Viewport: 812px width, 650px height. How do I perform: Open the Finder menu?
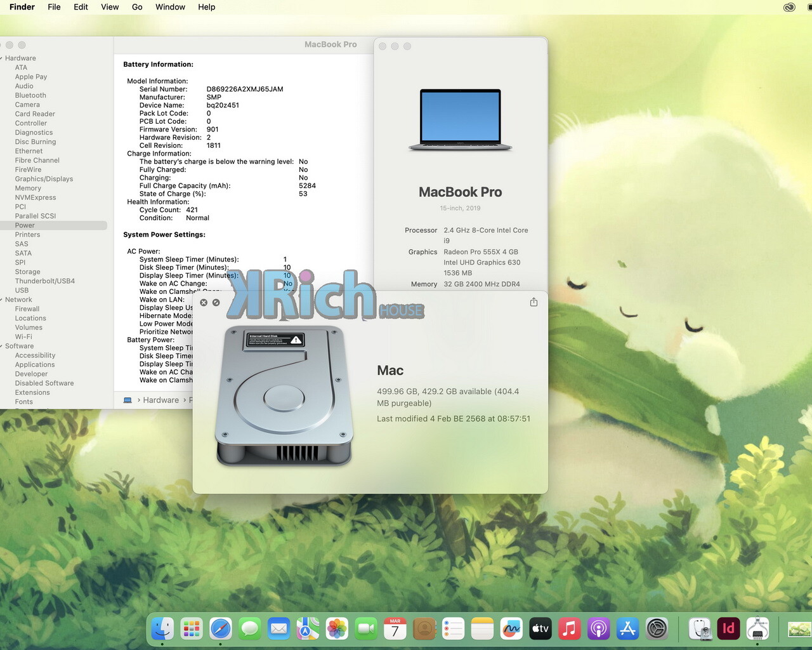pyautogui.click(x=22, y=7)
